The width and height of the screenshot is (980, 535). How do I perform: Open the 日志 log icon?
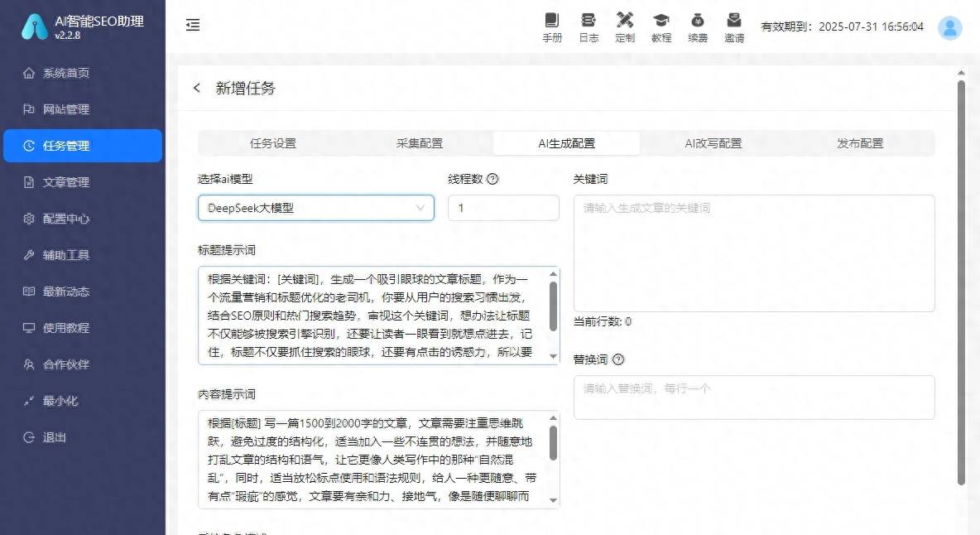588,26
